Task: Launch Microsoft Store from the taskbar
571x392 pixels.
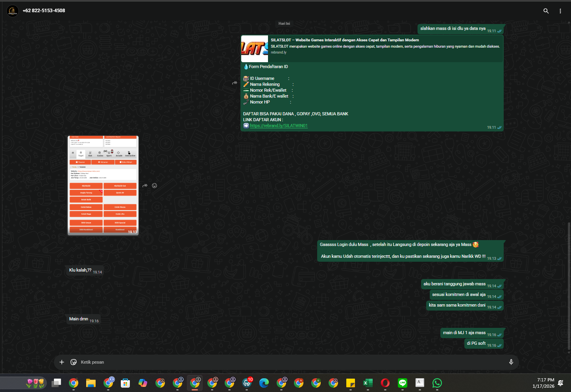Action: (126, 383)
